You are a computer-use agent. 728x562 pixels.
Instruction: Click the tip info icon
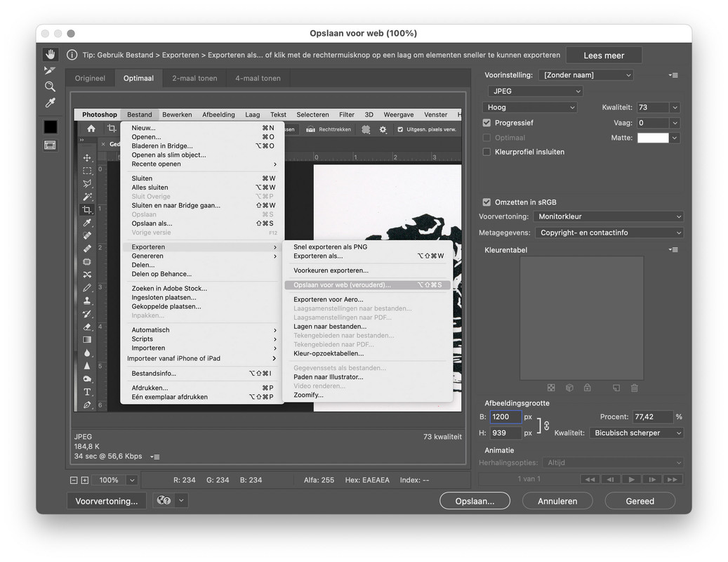[x=72, y=55]
